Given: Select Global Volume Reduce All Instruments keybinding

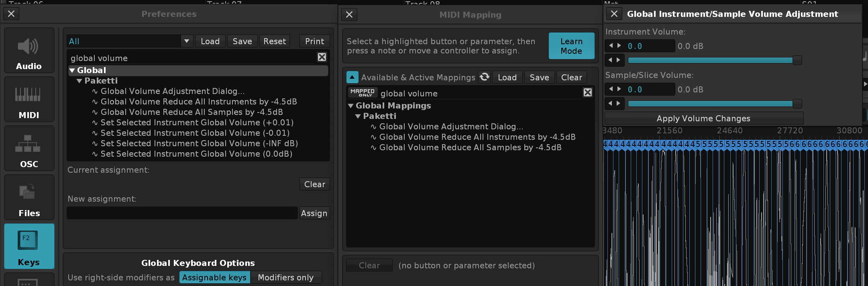Looking at the screenshot, I should 198,102.
